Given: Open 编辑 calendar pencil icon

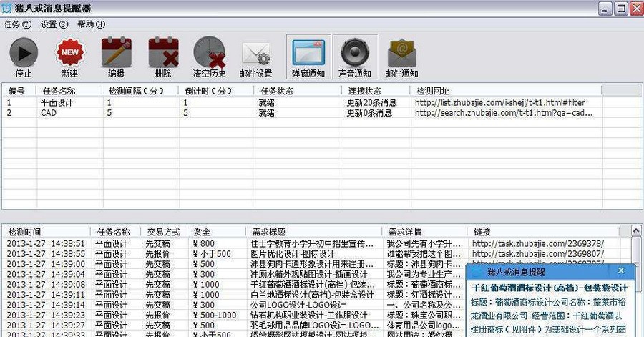Looking at the screenshot, I should [116, 52].
